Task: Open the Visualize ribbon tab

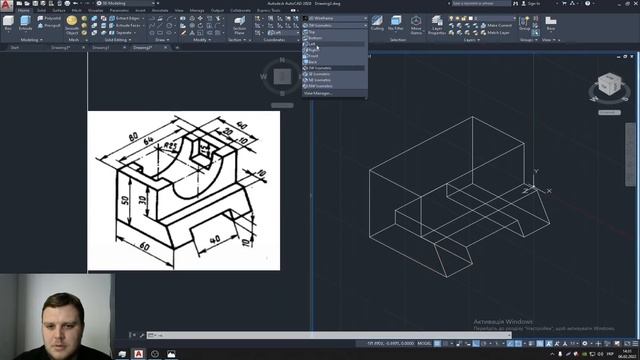Action: tap(96, 10)
